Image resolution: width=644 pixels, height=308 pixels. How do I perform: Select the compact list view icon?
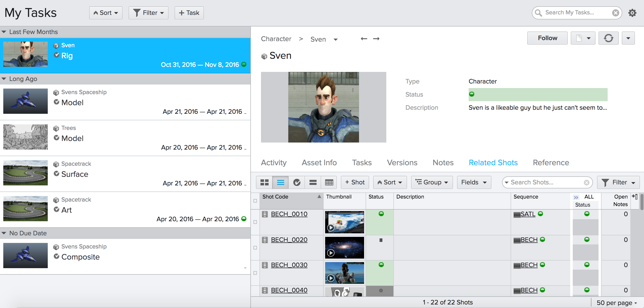tap(313, 182)
